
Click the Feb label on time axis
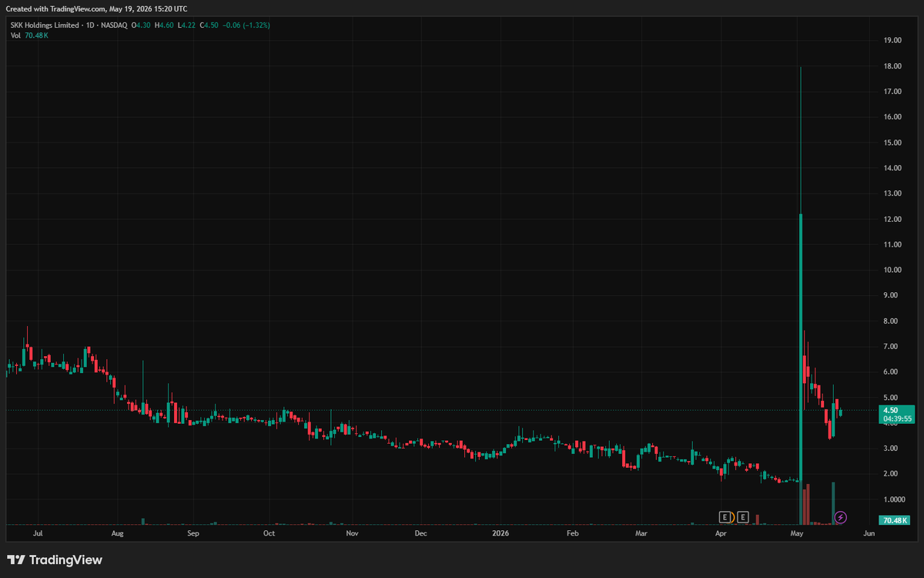(572, 533)
